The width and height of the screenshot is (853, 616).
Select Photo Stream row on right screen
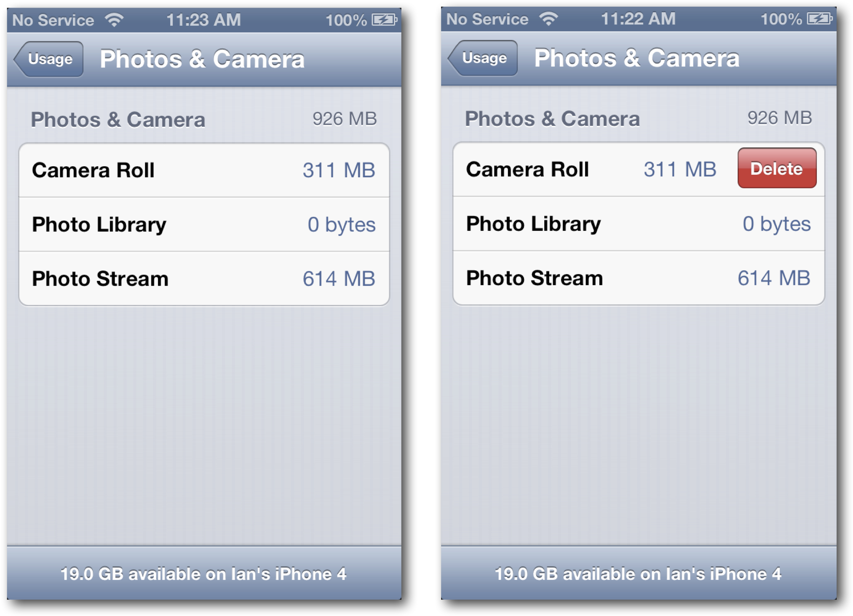(x=639, y=278)
